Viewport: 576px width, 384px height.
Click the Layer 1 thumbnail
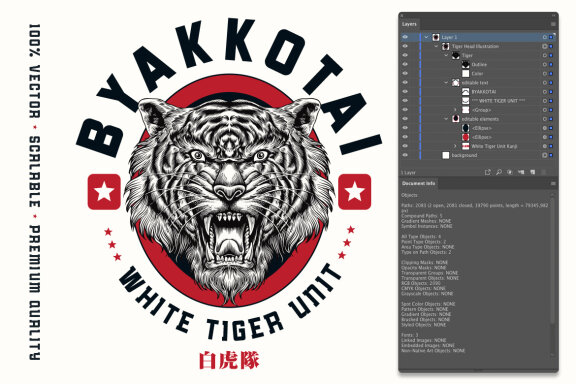[436, 37]
